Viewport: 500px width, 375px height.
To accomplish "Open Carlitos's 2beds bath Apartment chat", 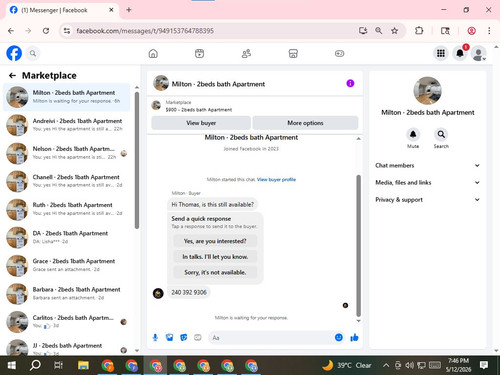I will click(67, 322).
